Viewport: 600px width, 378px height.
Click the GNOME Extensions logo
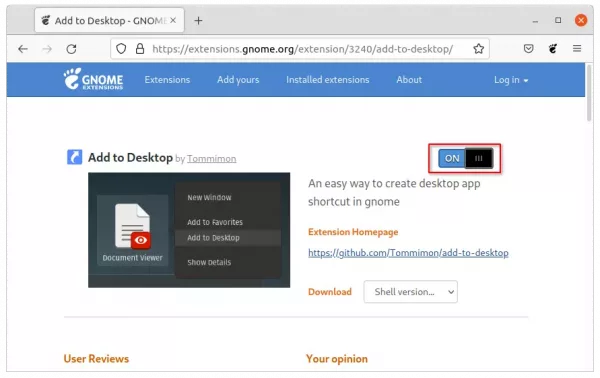(93, 79)
